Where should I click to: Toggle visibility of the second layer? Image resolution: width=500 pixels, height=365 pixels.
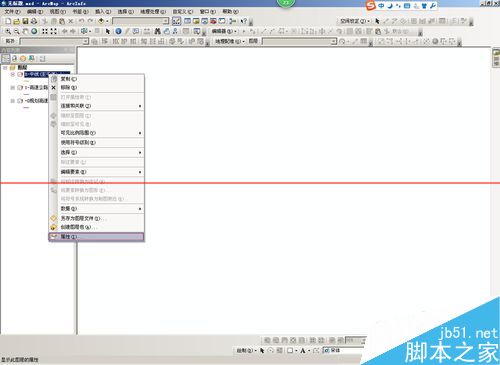tap(20, 88)
